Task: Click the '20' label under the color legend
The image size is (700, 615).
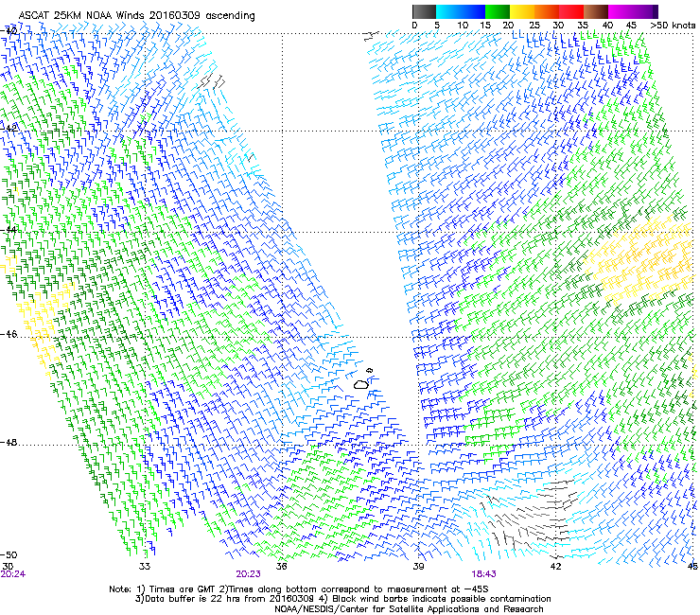Action: (508, 26)
